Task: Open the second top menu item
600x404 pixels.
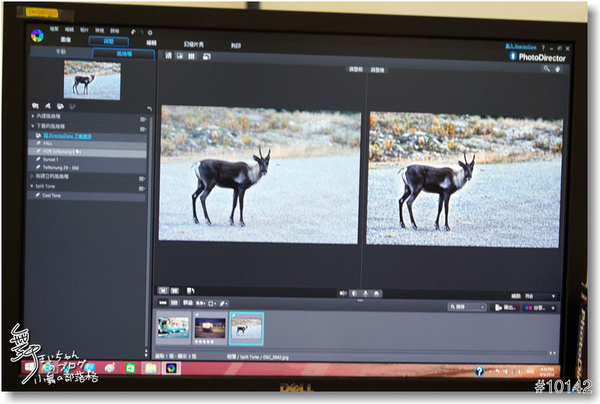Action: click(69, 29)
